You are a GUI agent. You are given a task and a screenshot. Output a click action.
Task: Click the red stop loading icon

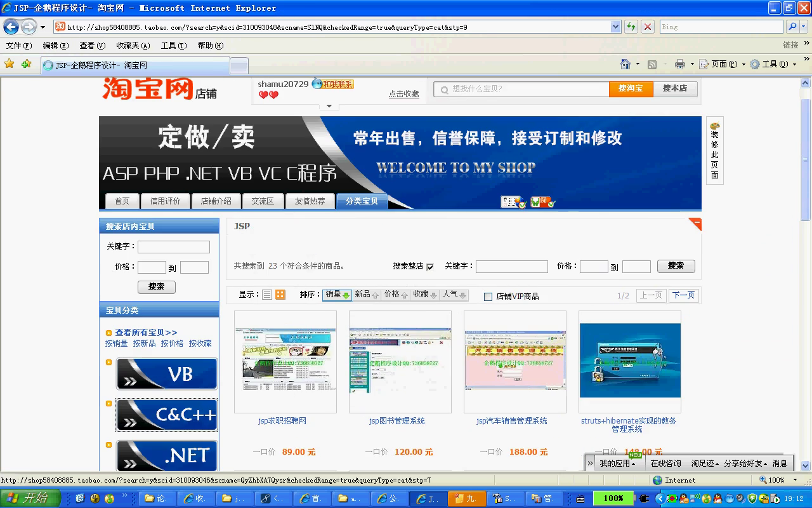[648, 27]
